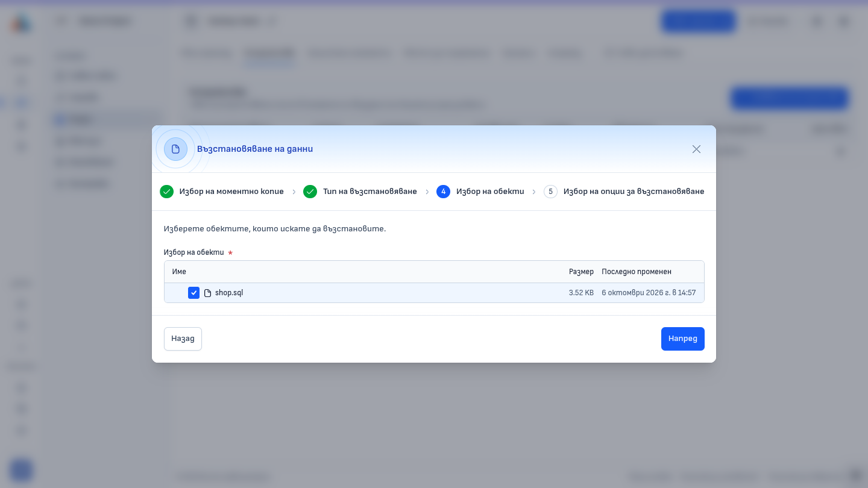This screenshot has width=868, height=488.
Task: Click the dialog title Възстановяване на данни
Action: 255,149
